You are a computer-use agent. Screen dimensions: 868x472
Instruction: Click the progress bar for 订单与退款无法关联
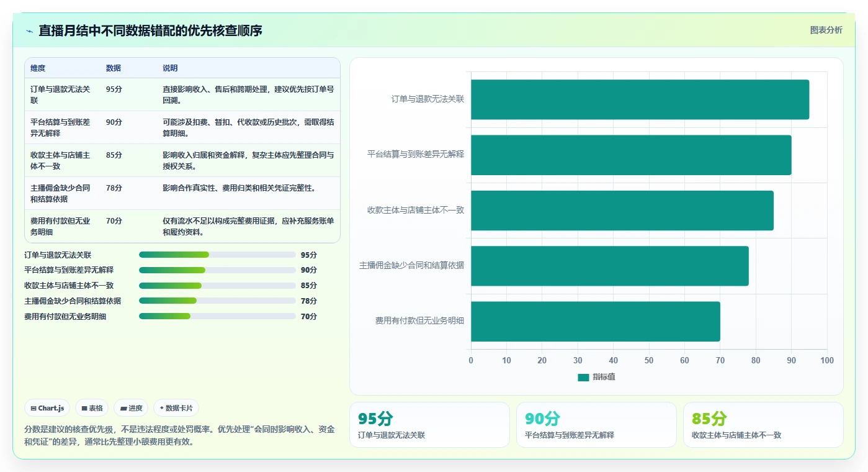217,255
